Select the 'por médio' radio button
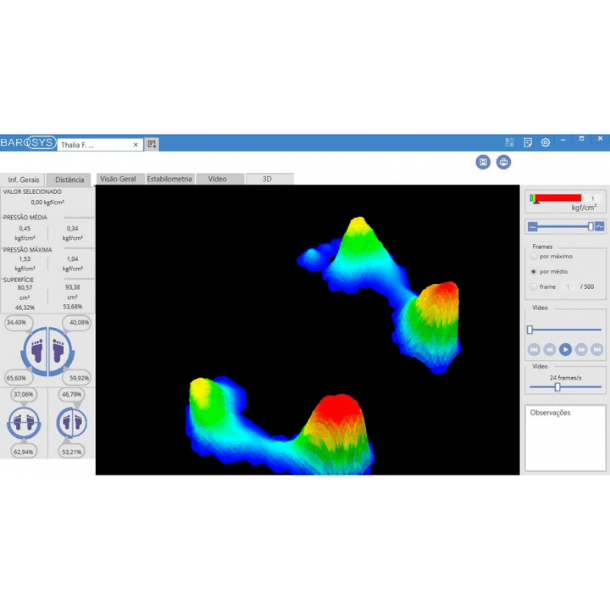This screenshot has height=610, width=610. point(534,272)
